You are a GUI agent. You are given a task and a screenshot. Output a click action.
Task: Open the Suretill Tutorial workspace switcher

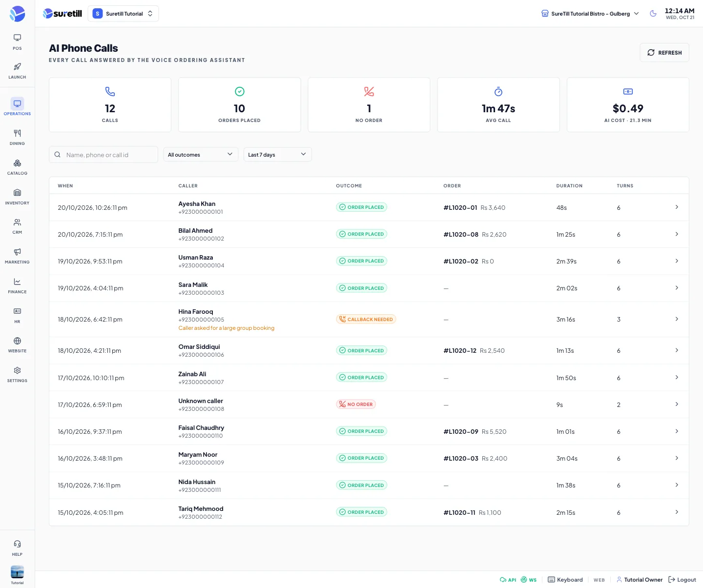pos(123,14)
